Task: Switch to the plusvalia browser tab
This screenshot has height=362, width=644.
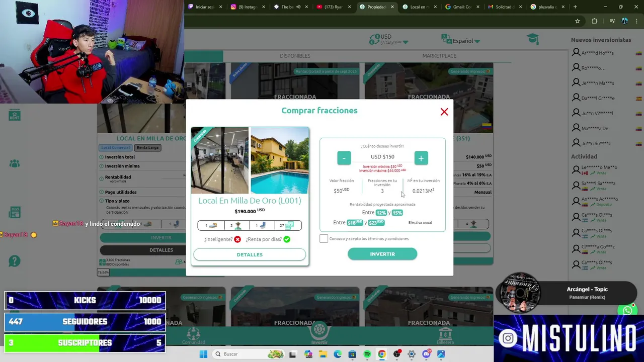Action: pyautogui.click(x=547, y=7)
